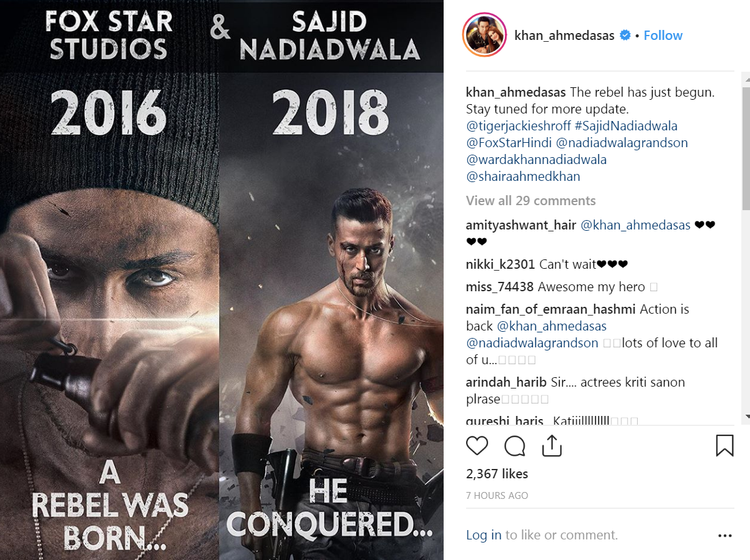Screen dimensions: 750x560
Task: Follow khan_ahmedasas
Action: click(x=663, y=36)
